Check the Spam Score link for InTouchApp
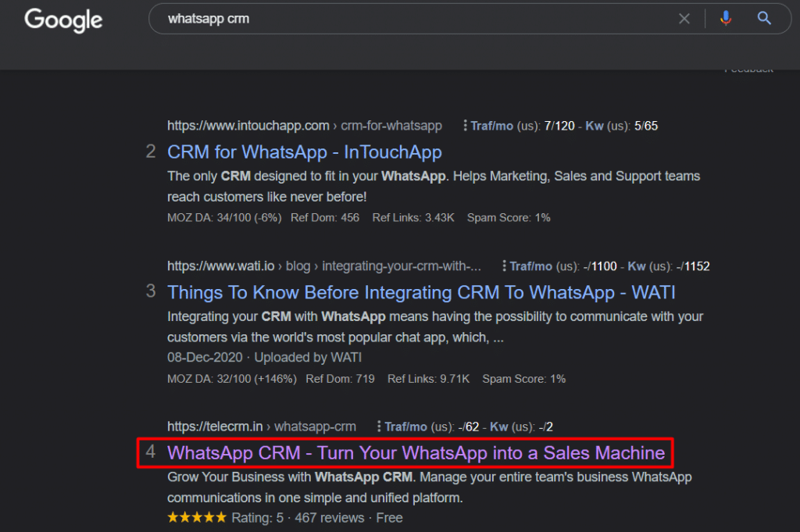Viewport: 800px width, 532px height. click(509, 217)
